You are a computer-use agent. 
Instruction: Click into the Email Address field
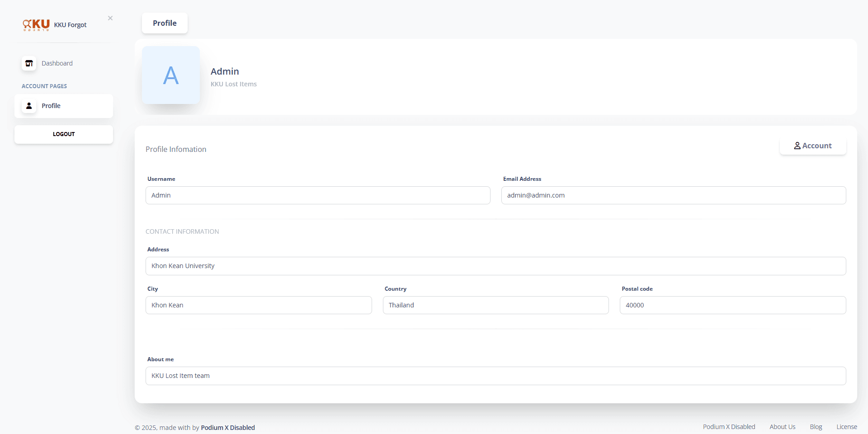(673, 195)
